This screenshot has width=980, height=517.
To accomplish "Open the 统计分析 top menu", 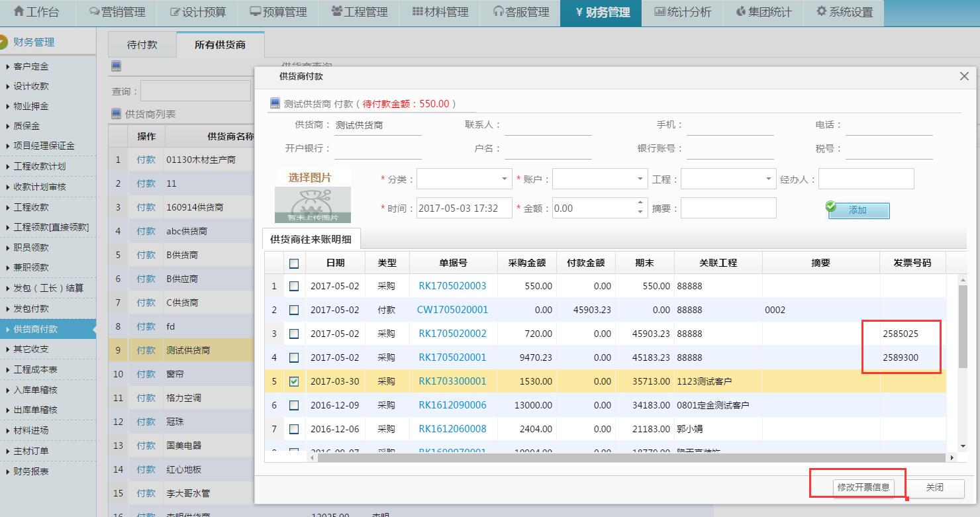I will [x=682, y=12].
